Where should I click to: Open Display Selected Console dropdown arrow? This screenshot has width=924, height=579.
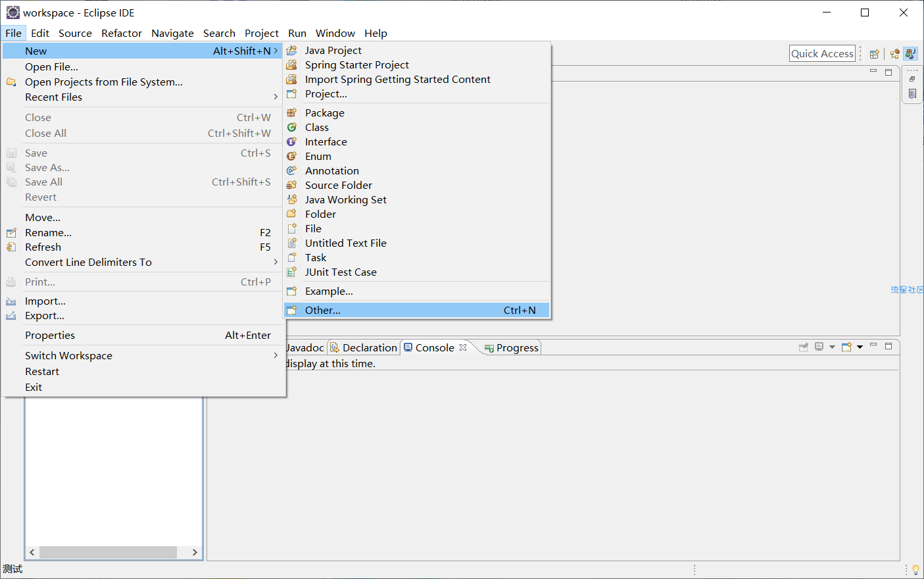[832, 347]
